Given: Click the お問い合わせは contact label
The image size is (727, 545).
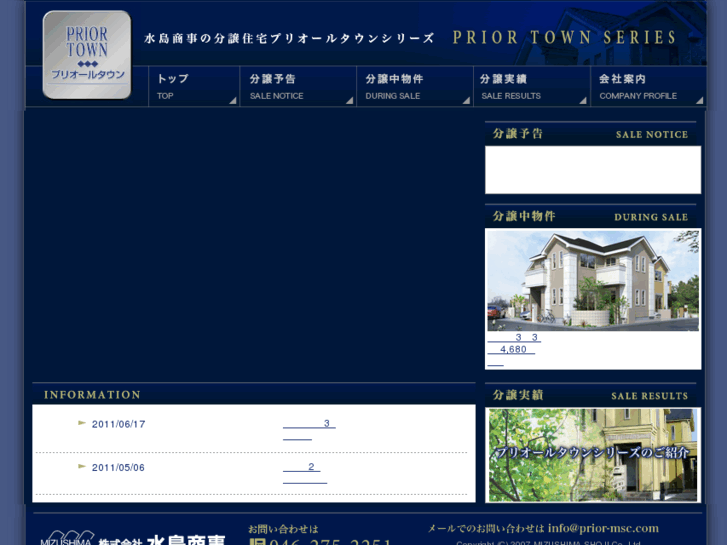Looking at the screenshot, I should [283, 529].
